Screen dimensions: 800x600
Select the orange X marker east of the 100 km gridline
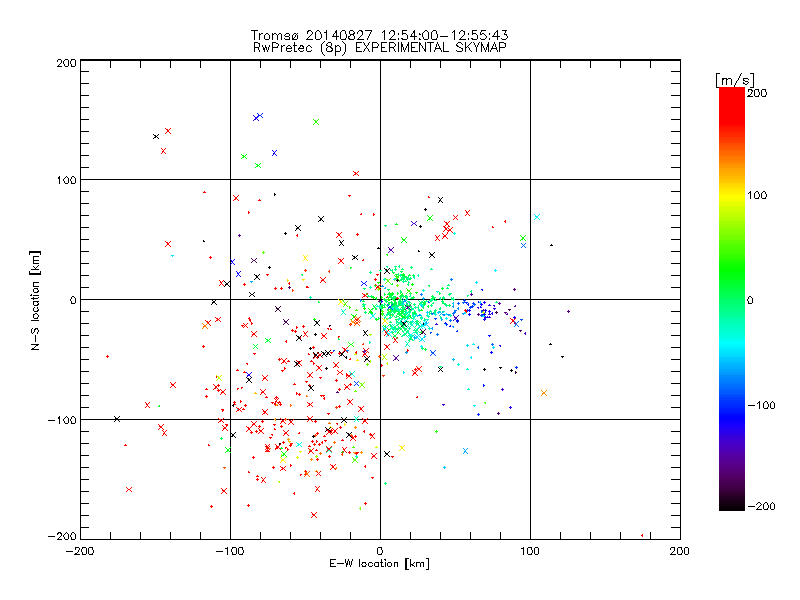coord(544,393)
